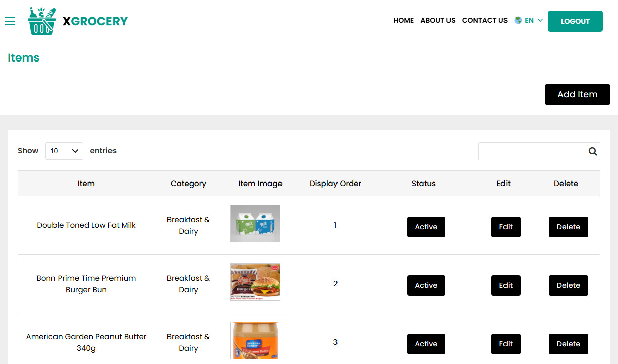Open the Show entries dropdown
The image size is (618, 364).
[64, 151]
